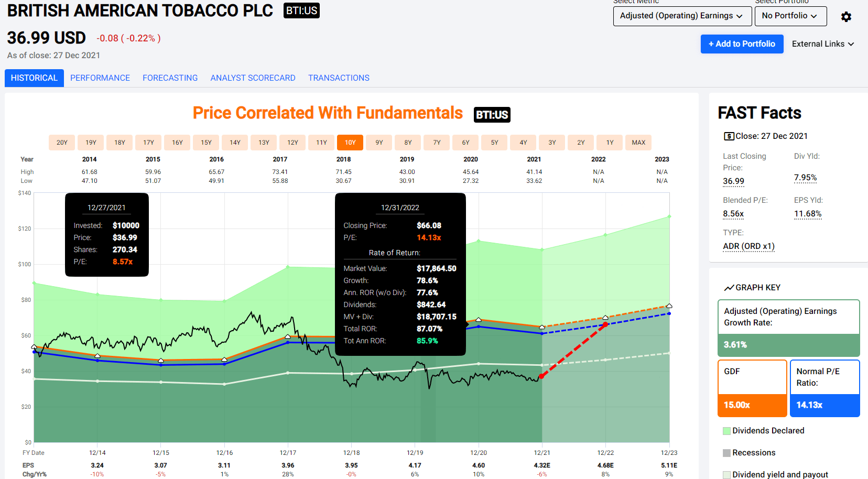Screen dimensions: 868x479
Task: Open the No Portfolio dropdown
Action: pyautogui.click(x=790, y=16)
